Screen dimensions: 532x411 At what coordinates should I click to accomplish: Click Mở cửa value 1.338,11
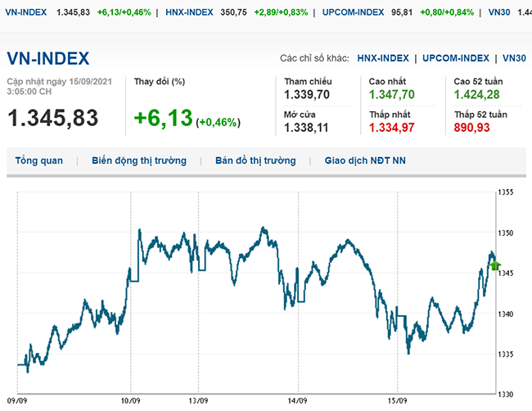(306, 128)
